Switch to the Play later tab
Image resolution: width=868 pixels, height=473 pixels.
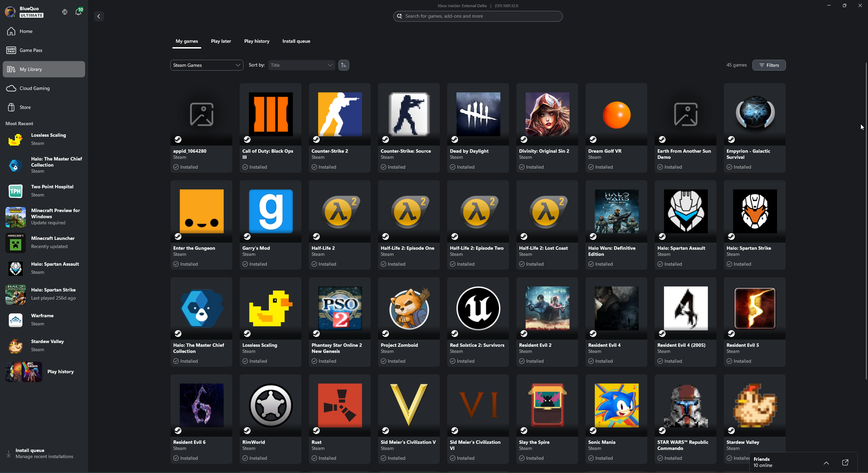click(x=221, y=41)
